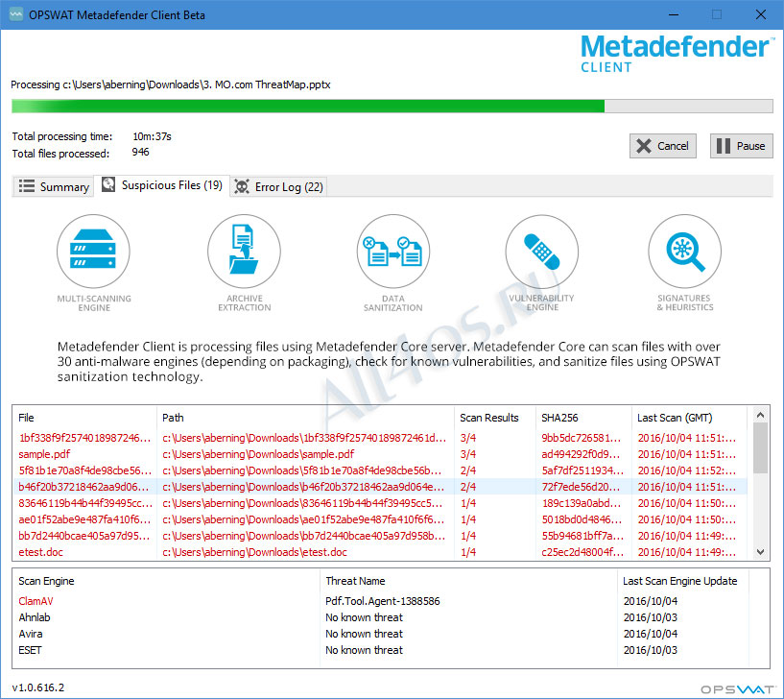
Task: Click the SHA256 column header
Action: pyautogui.click(x=583, y=418)
